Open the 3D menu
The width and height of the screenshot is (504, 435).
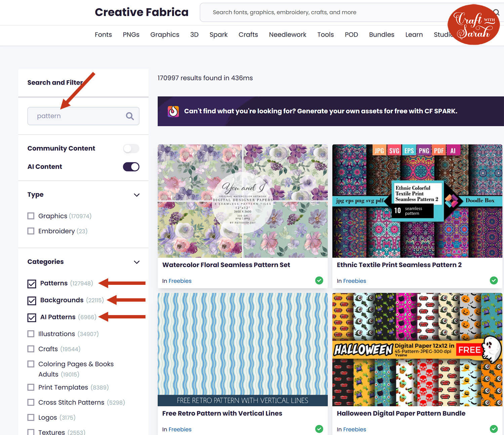194,35
